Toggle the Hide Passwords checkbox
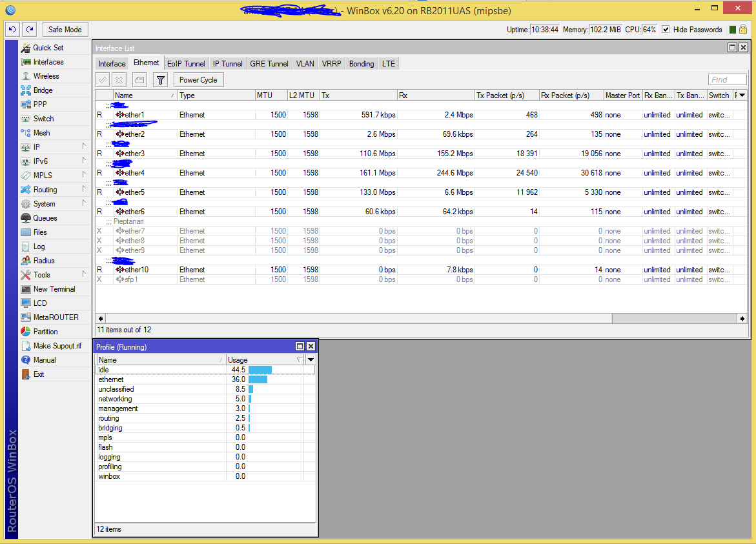 [666, 30]
